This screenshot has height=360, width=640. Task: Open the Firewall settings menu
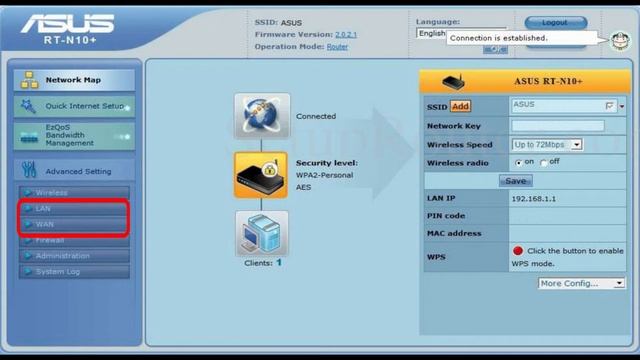pos(74,240)
